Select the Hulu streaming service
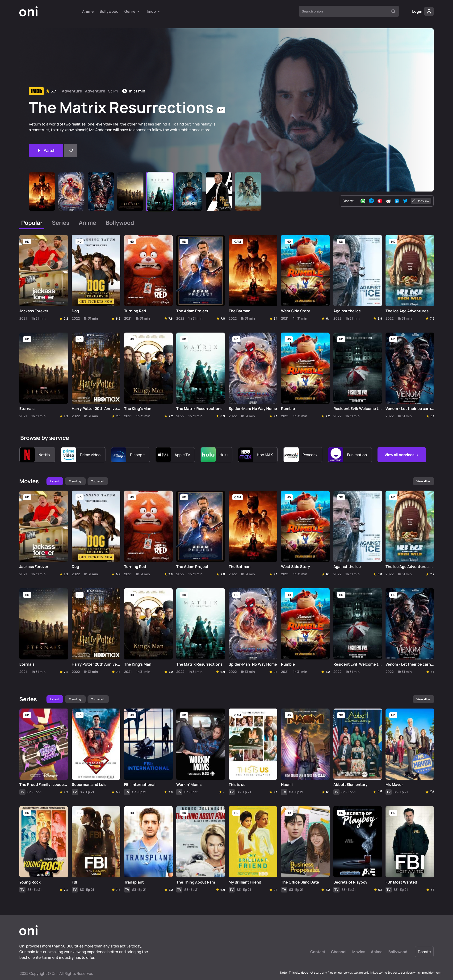Screen dimensions: 453x980 [216, 455]
